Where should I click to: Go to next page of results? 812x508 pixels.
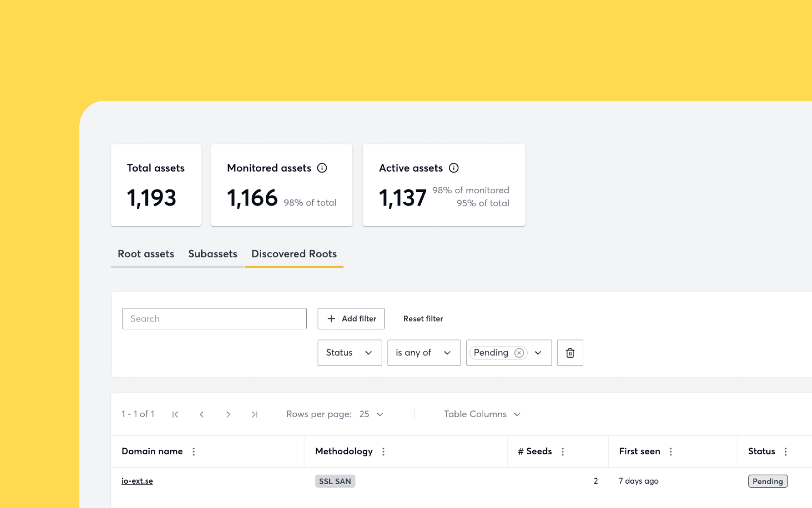point(228,414)
